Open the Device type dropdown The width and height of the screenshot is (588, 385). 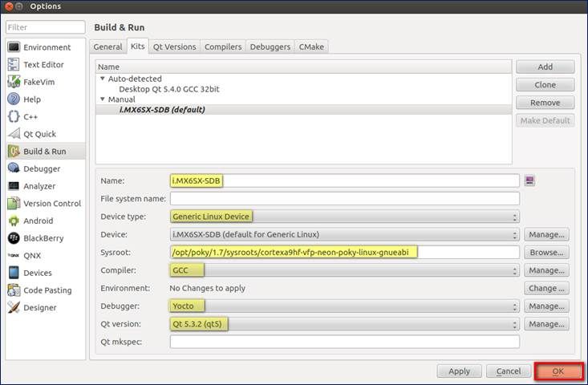coord(344,217)
